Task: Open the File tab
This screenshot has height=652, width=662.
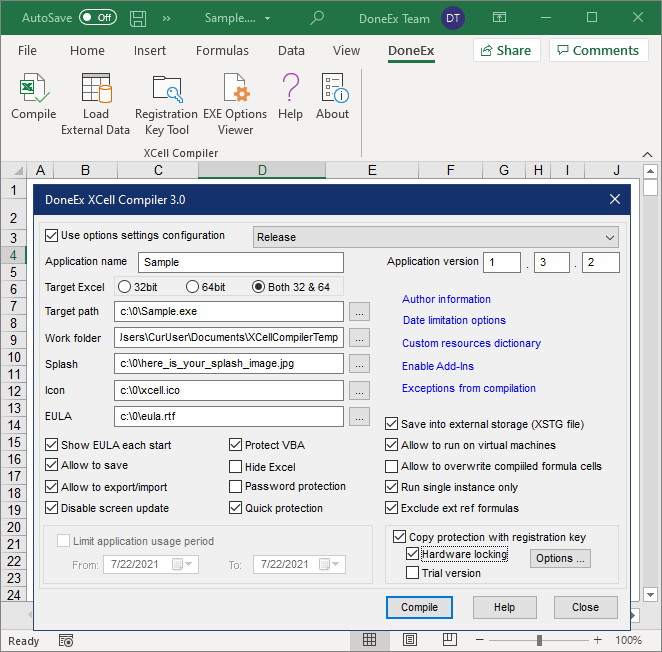Action: 27,51
